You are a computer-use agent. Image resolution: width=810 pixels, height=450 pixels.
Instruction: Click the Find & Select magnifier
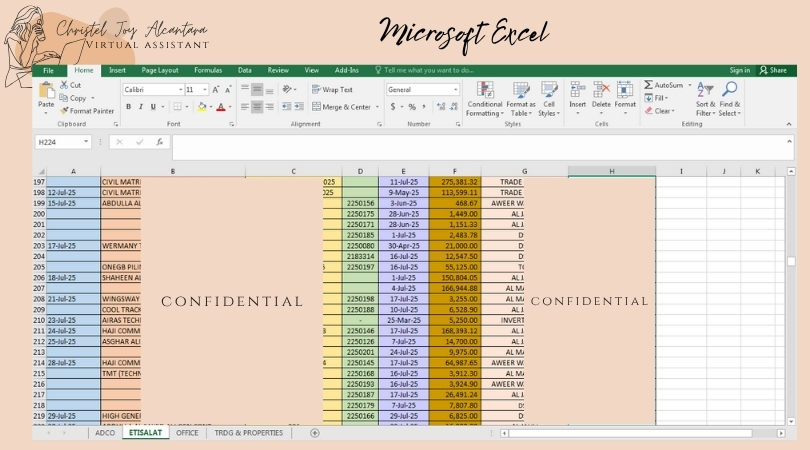click(x=730, y=97)
